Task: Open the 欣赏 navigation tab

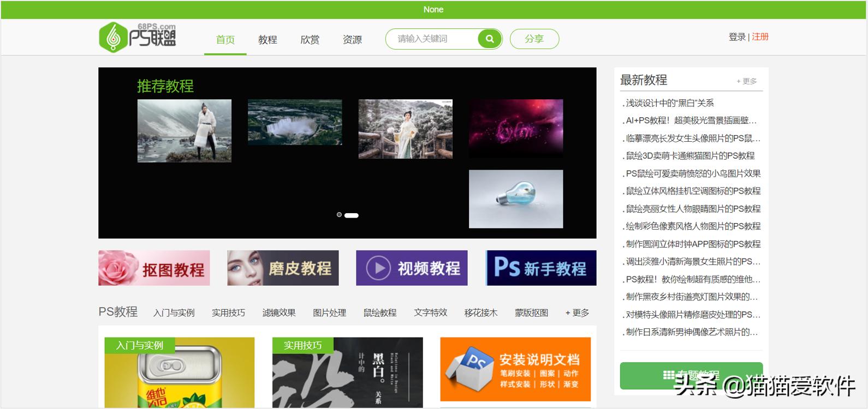Action: coord(310,40)
